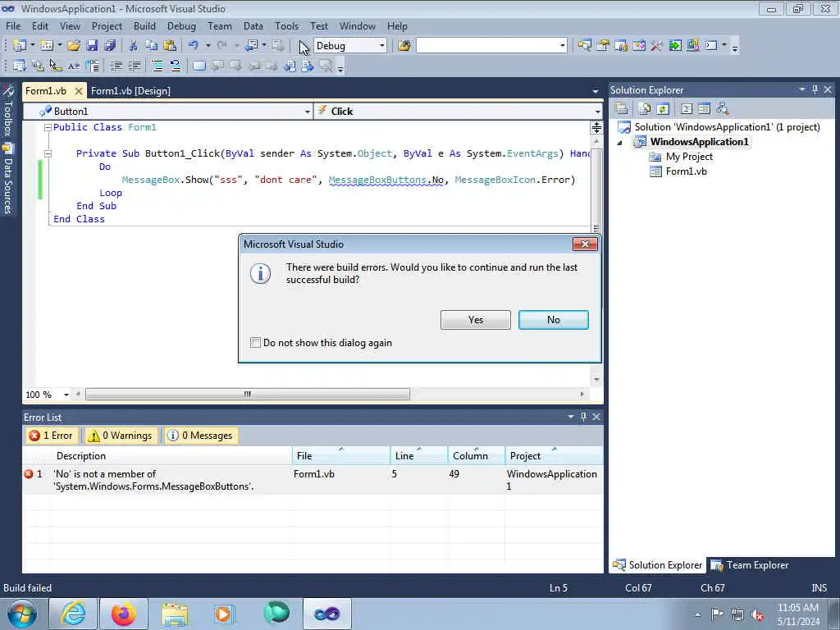Refresh the Solution Explorer tree

pos(663,109)
